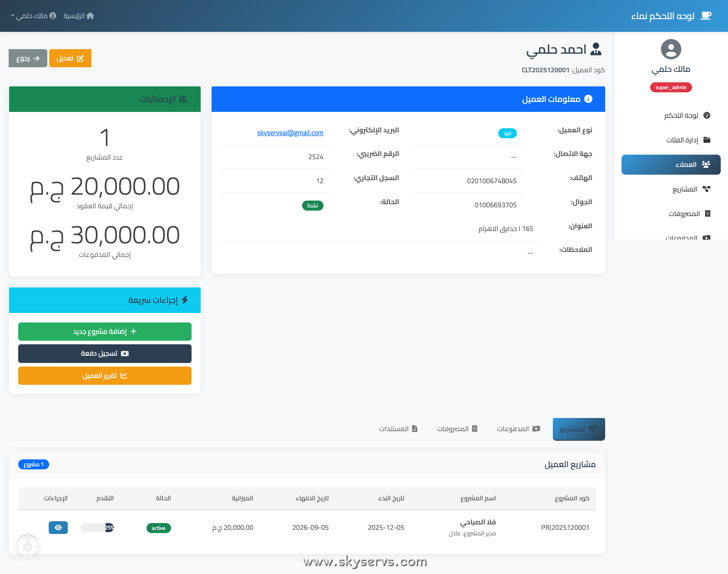The image size is (728, 574).
Task: Open the skyservsai@gmail.com email link
Action: (290, 133)
